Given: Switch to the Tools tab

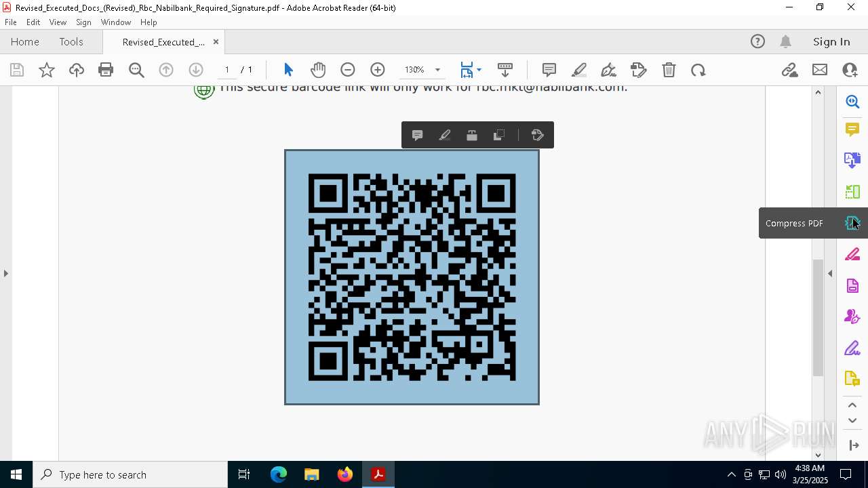Looking at the screenshot, I should (x=71, y=41).
